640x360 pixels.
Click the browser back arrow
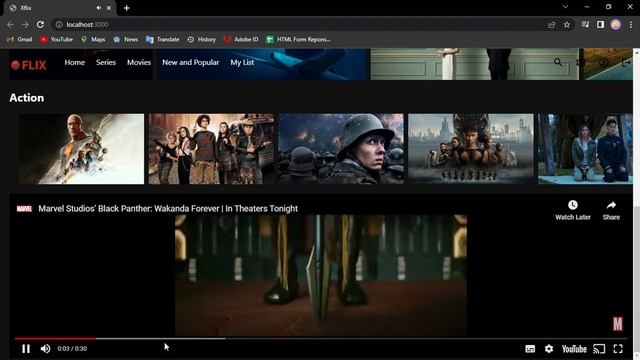[10, 24]
